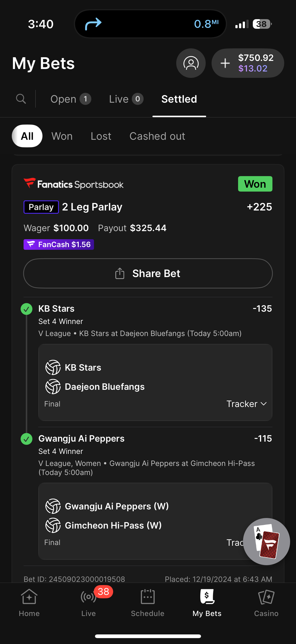Screen dimensions: 296x644
Task: Open Live section in bottom bar
Action: pyautogui.click(x=89, y=603)
